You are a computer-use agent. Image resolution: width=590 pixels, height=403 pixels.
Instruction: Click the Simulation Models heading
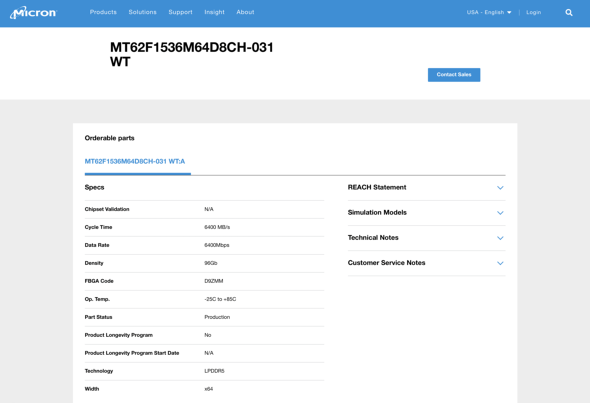377,213
